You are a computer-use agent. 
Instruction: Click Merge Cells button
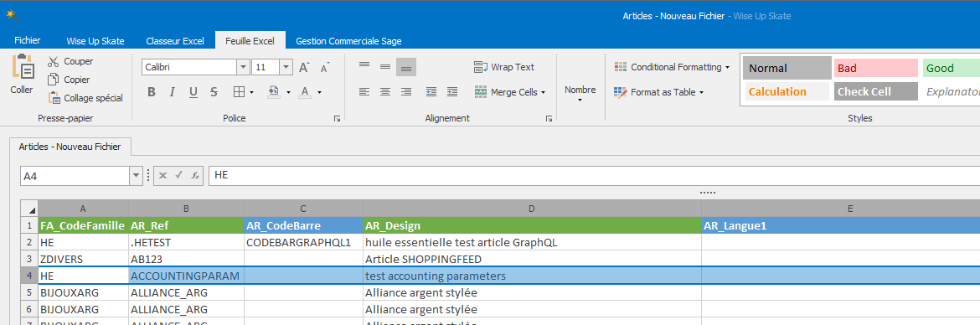pos(510,92)
